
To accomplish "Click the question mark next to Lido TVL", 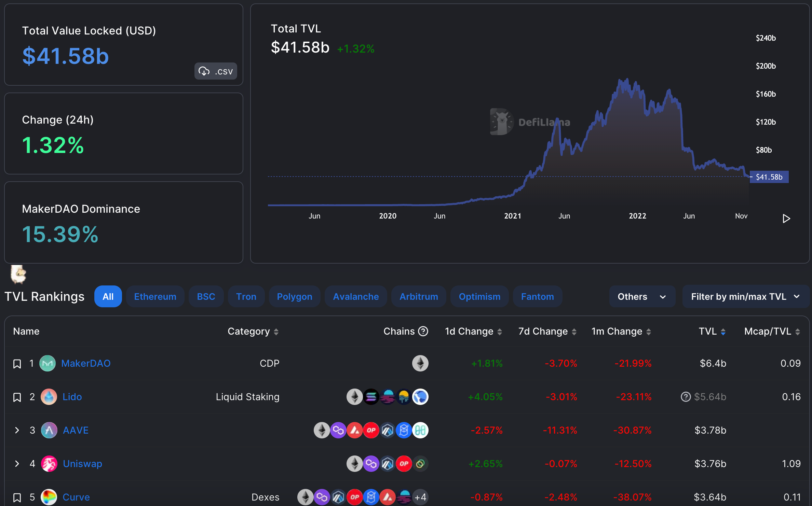I will pos(686,397).
